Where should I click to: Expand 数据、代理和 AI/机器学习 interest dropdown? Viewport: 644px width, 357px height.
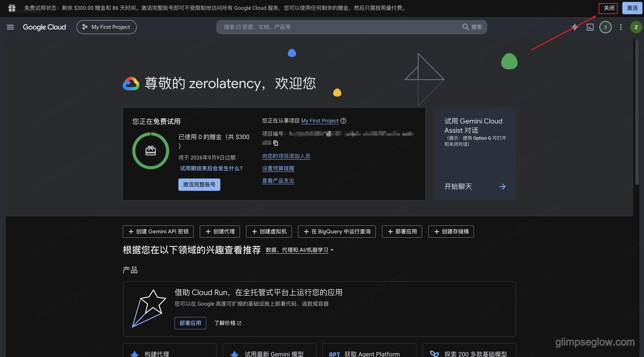(x=300, y=250)
